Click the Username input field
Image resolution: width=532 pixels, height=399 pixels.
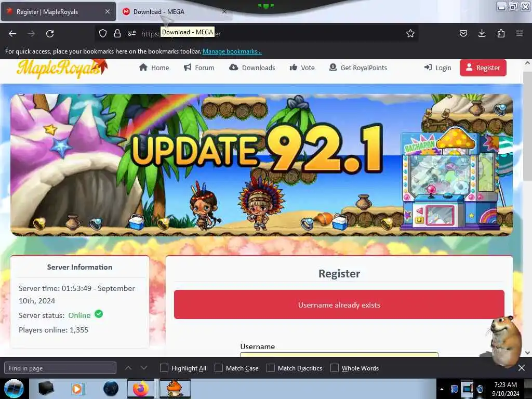tap(339, 354)
